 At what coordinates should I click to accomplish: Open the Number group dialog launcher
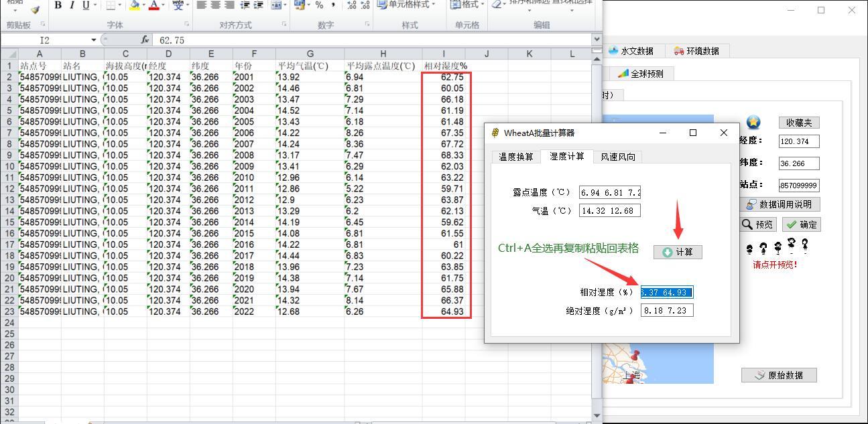click(x=367, y=25)
